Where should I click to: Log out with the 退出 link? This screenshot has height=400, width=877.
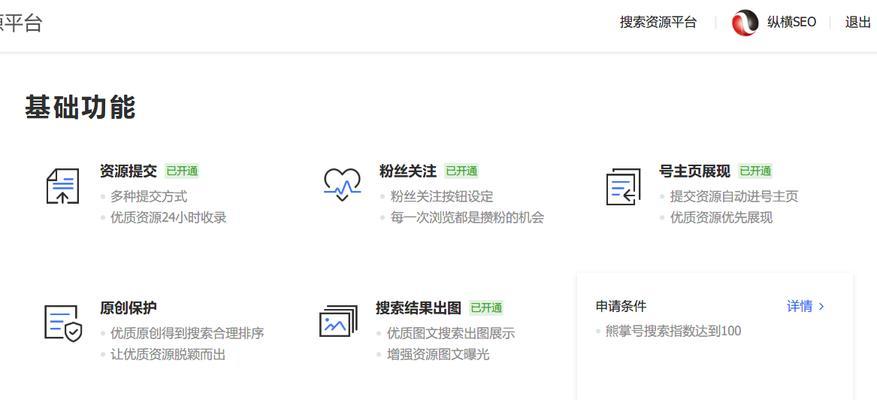click(x=858, y=22)
